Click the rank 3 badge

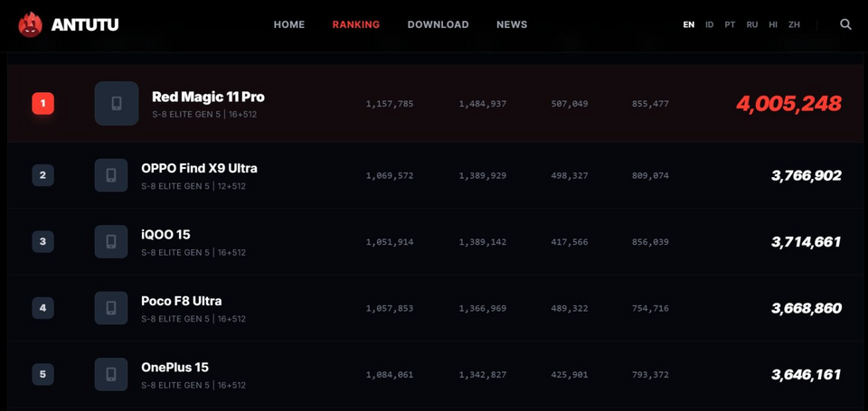[x=42, y=242]
